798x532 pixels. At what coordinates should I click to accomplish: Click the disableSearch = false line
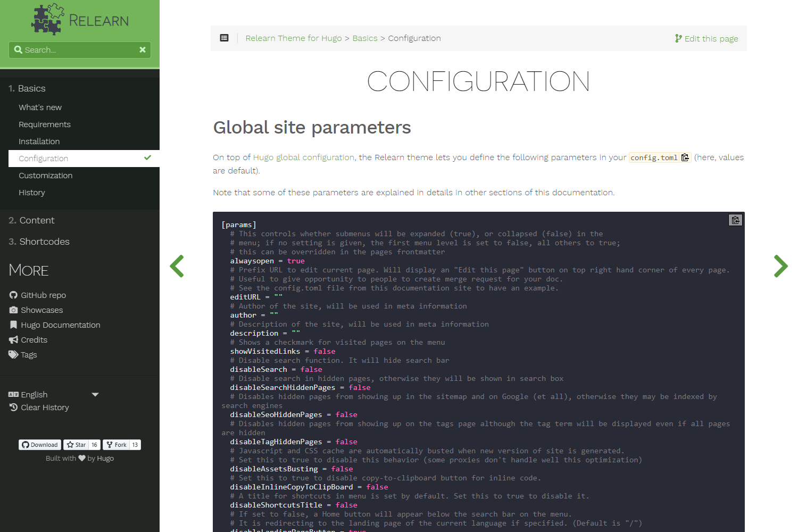(276, 370)
